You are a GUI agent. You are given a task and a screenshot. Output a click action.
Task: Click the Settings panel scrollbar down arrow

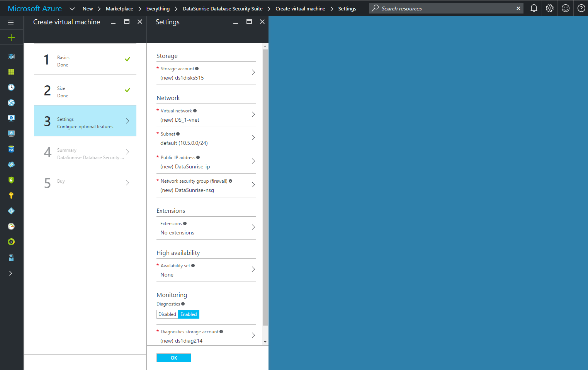[265, 342]
